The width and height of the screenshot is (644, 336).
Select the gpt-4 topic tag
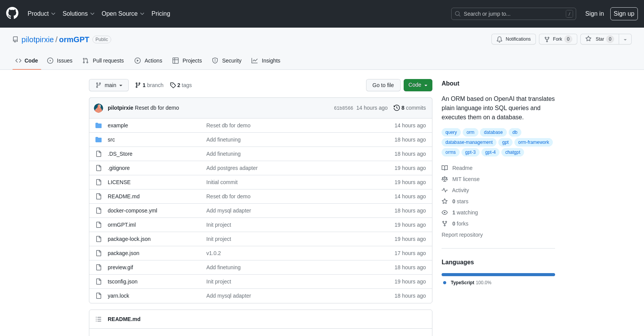490,152
